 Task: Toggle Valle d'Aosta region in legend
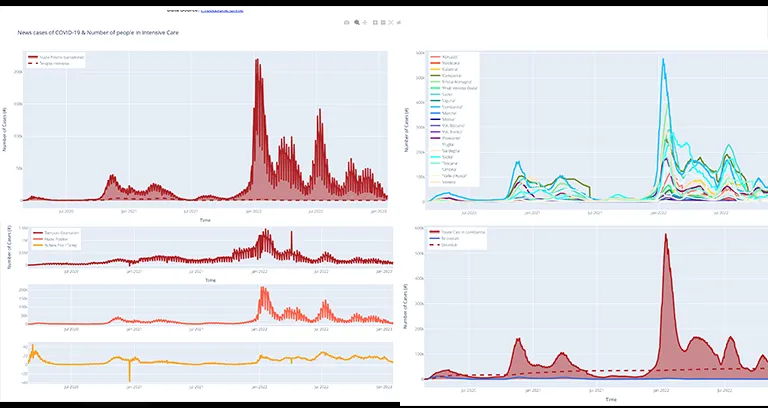(448, 175)
